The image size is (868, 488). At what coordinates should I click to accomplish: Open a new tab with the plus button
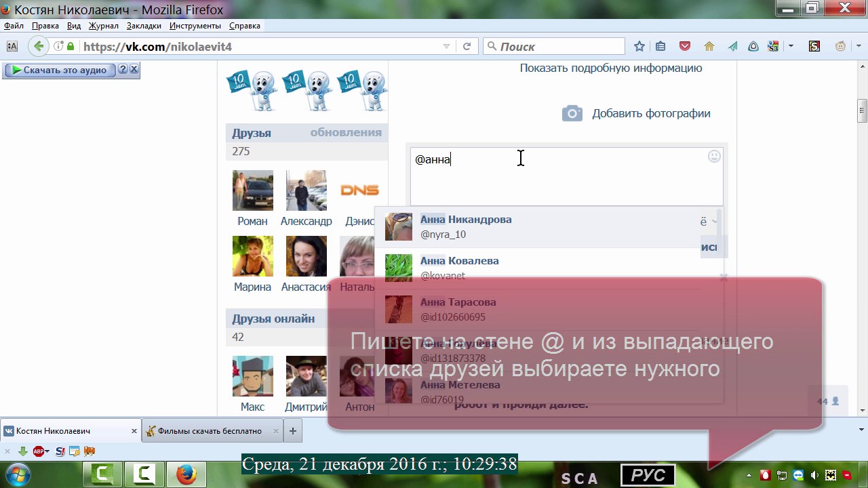coord(293,430)
